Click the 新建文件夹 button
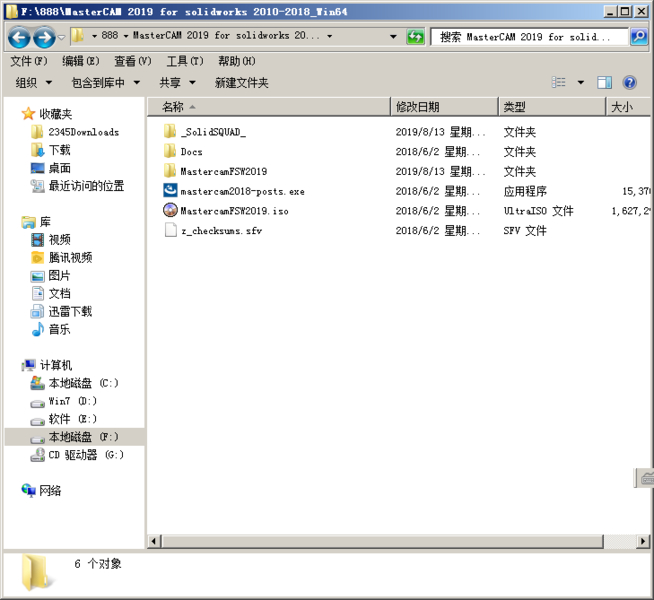Screen dimensions: 654x600 241,83
